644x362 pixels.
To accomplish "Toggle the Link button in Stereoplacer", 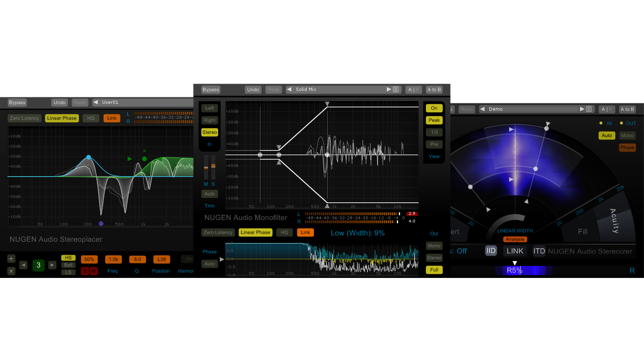I will 112,118.
